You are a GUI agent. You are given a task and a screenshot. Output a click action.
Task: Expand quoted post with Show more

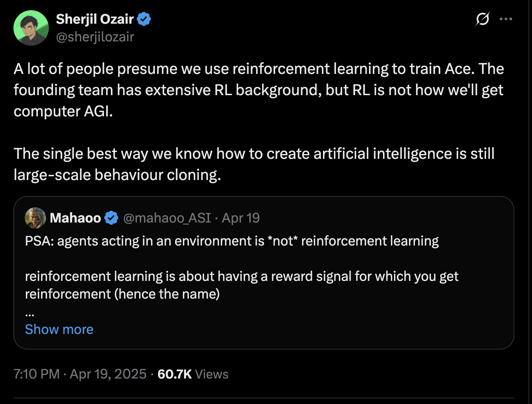click(x=59, y=329)
